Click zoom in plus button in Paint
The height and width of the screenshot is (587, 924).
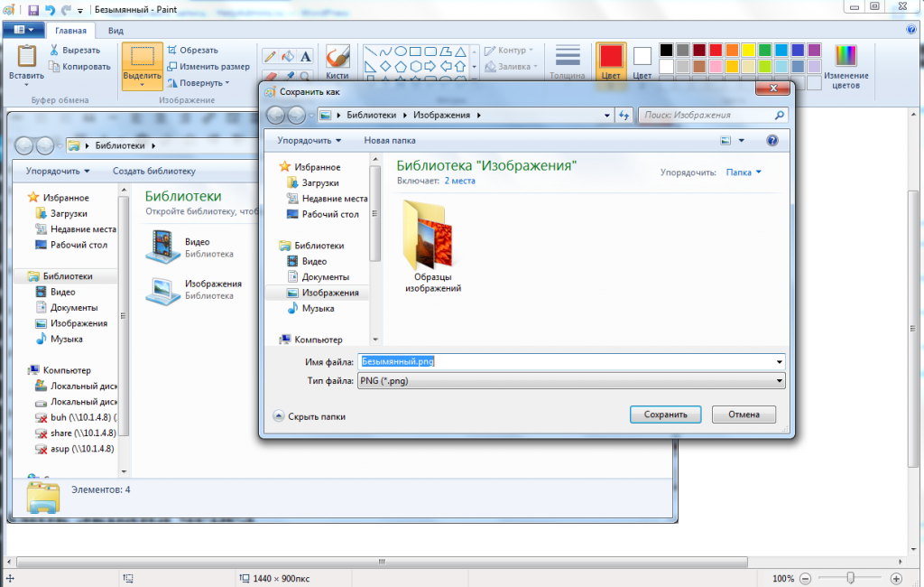coord(896,579)
